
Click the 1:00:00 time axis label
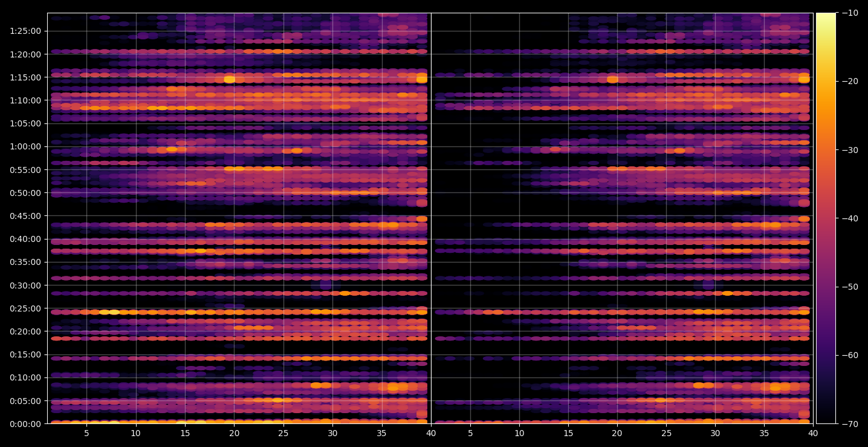pos(25,146)
